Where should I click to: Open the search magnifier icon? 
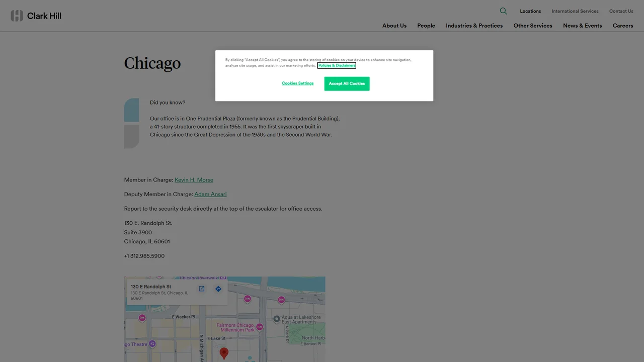click(503, 11)
